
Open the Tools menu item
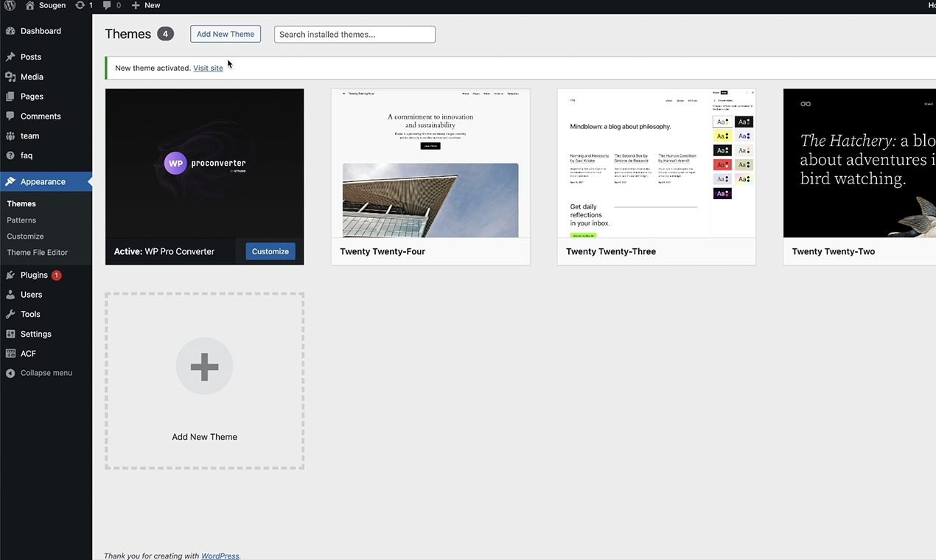coord(46,314)
